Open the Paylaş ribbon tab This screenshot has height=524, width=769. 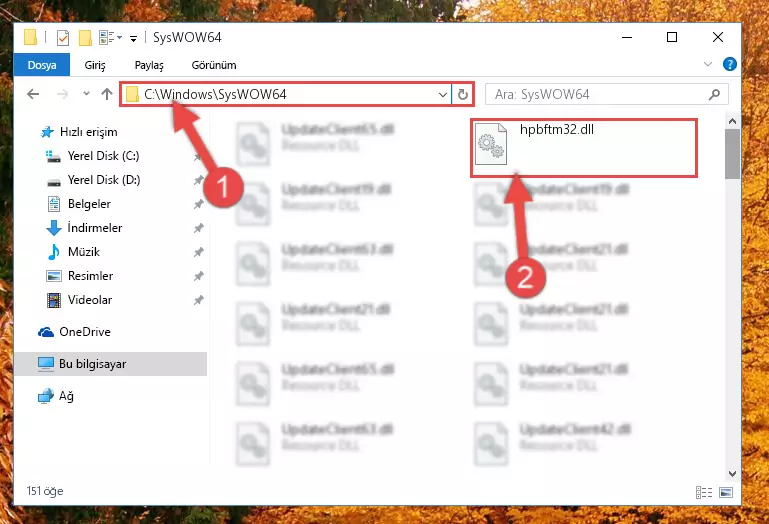click(149, 65)
